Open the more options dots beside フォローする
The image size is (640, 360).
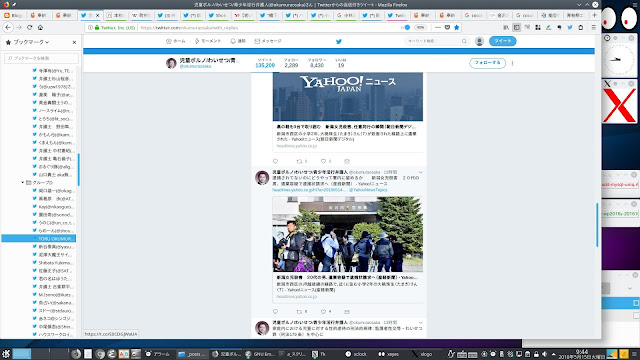coord(512,63)
